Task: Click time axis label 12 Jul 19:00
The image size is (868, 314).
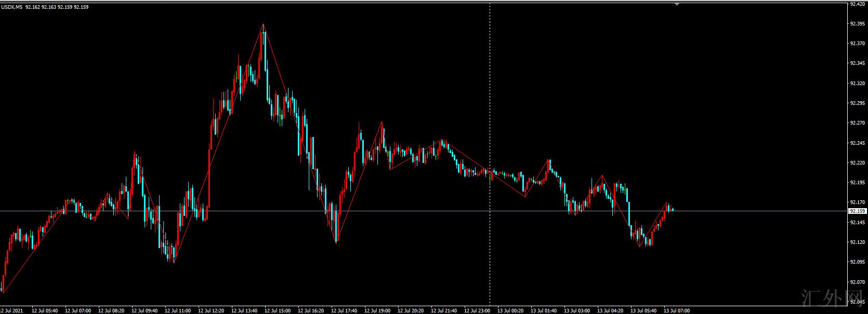Action: point(377,310)
